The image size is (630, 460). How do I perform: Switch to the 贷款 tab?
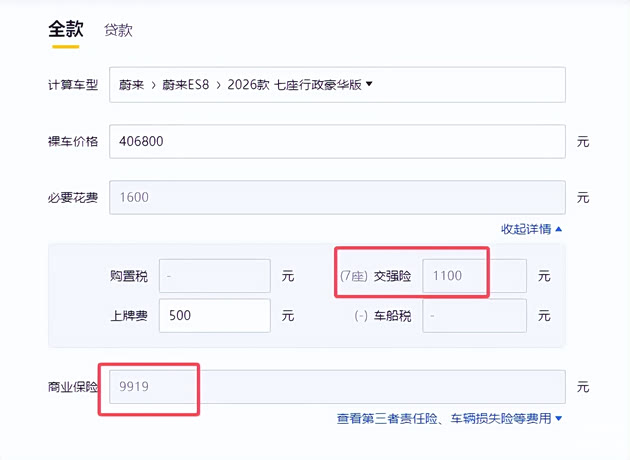(x=118, y=30)
